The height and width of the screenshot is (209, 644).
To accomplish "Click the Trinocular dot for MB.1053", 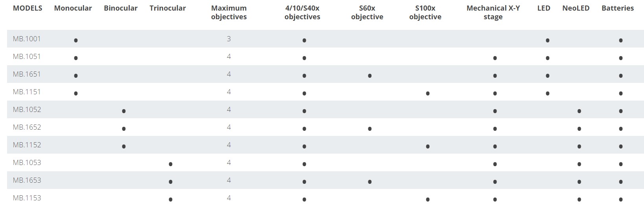I will coord(170,164).
